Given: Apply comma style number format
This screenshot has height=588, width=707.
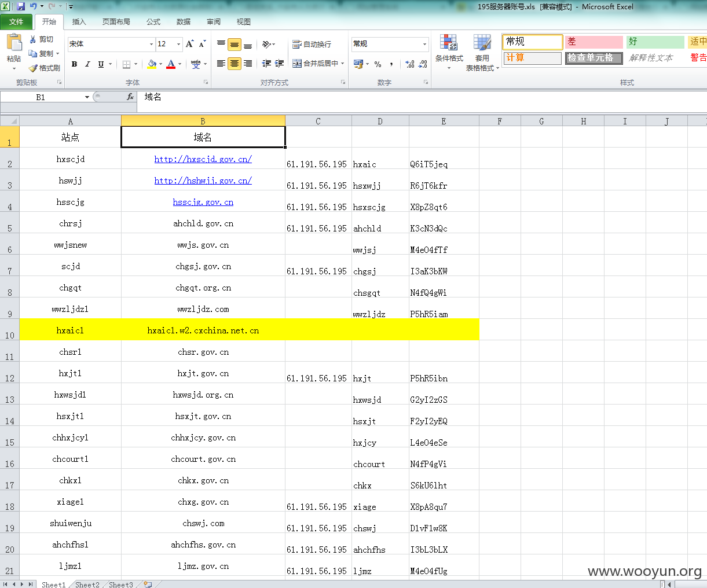Looking at the screenshot, I should (392, 64).
